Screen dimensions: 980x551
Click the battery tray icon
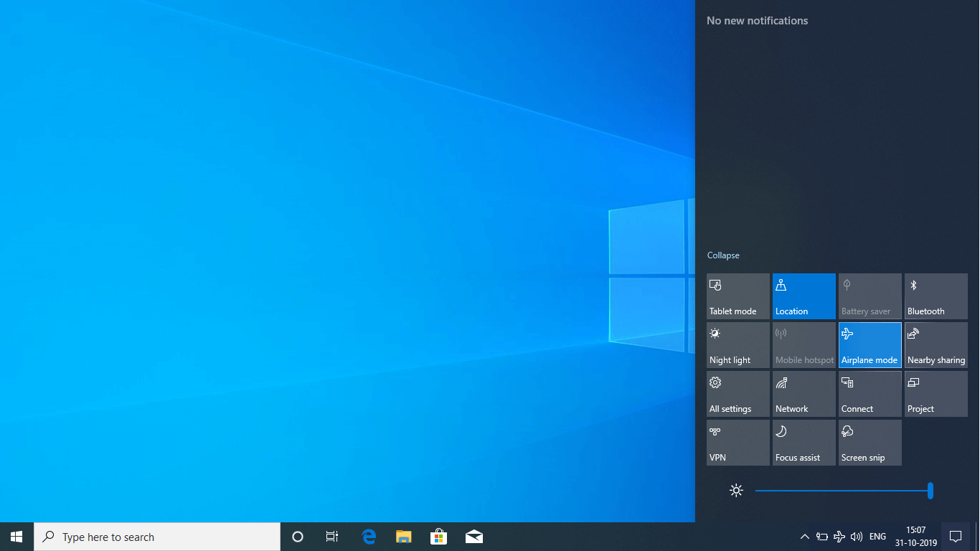[x=822, y=537]
